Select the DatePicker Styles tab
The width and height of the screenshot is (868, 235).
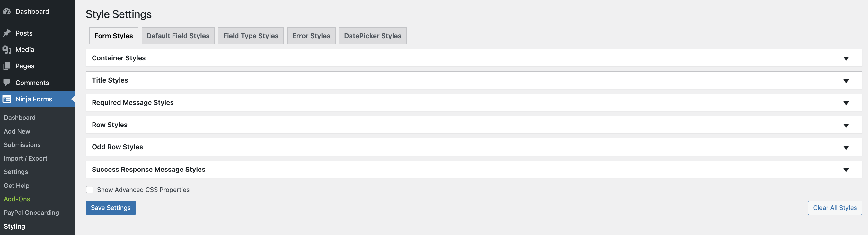(372, 36)
